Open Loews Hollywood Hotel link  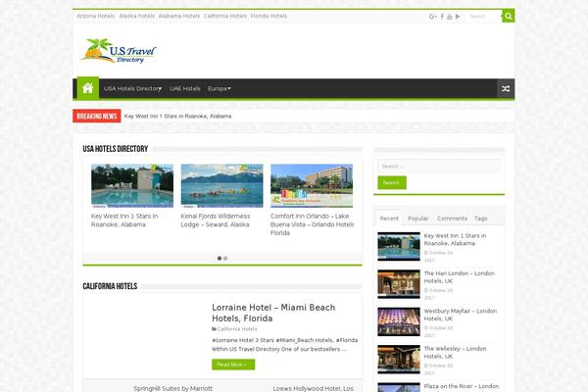pos(314,388)
